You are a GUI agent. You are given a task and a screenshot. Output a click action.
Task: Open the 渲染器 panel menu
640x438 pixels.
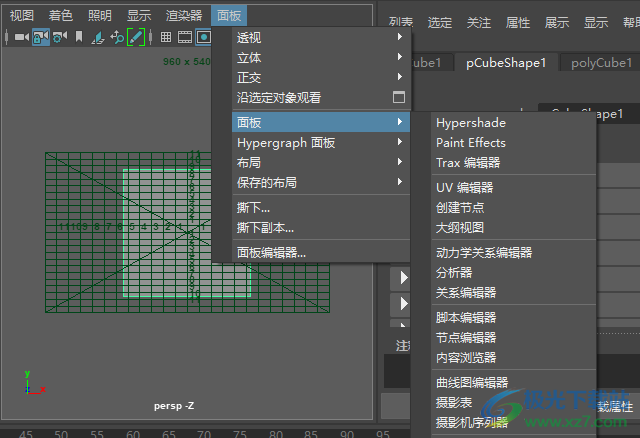point(184,16)
